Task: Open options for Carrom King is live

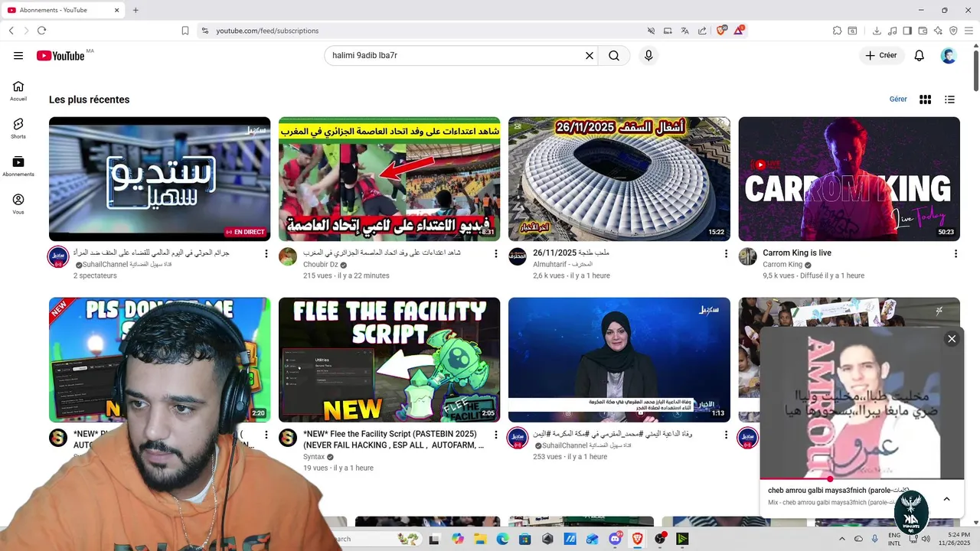Action: [955, 253]
